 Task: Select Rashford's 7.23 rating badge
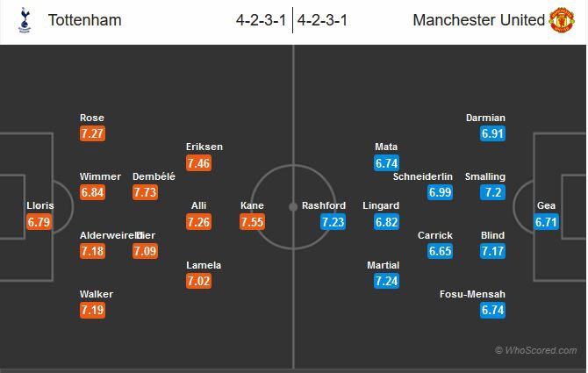(x=333, y=222)
